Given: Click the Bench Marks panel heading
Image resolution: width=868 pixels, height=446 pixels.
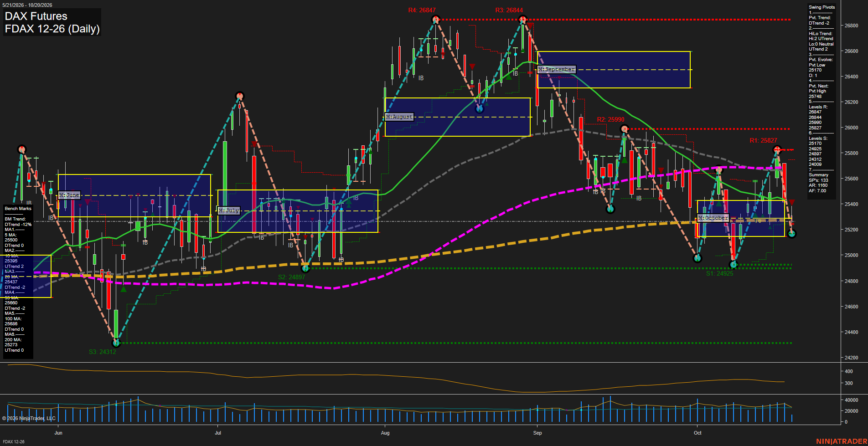Looking at the screenshot, I should tap(18, 209).
